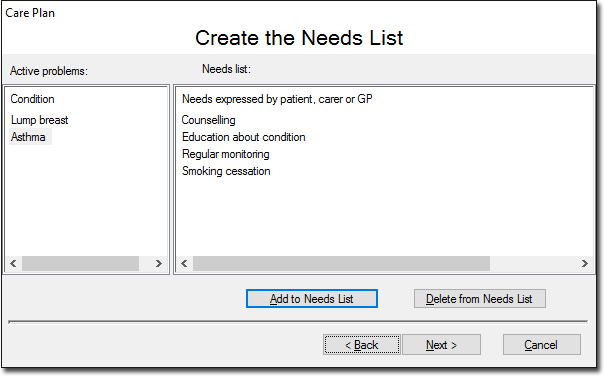
Task: Click Needs expressed by patient column header
Action: coord(277,99)
